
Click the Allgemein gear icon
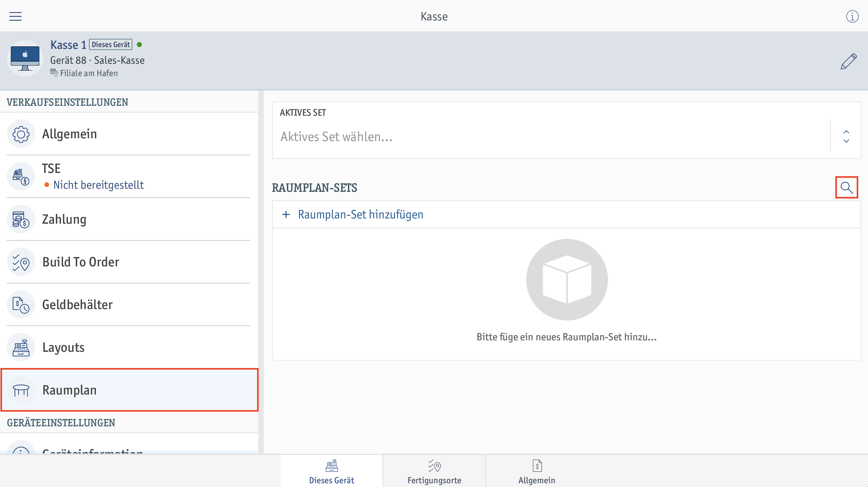21,134
